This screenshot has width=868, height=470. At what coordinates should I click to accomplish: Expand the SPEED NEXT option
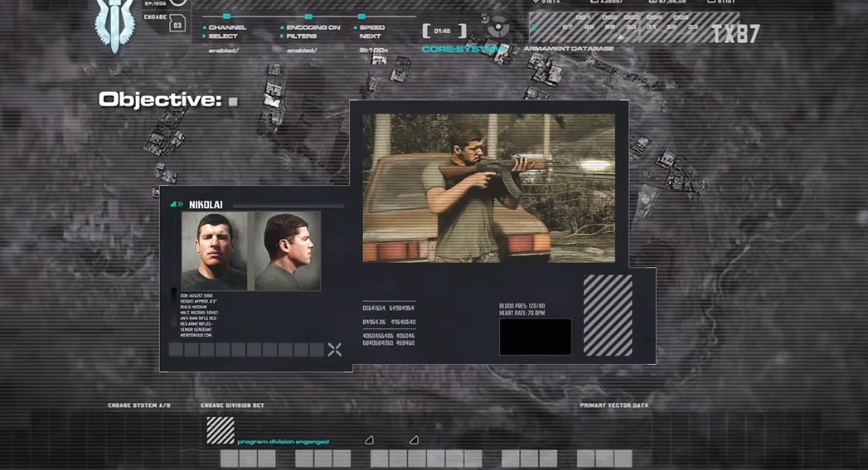[371, 31]
